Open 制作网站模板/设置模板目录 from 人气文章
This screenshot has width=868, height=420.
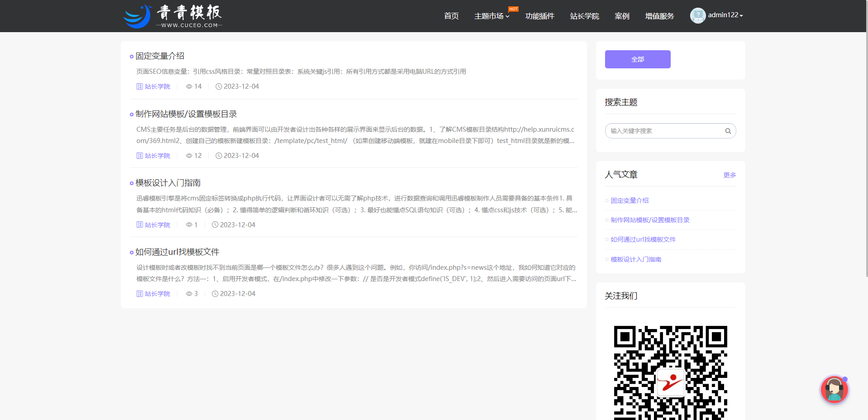(649, 220)
